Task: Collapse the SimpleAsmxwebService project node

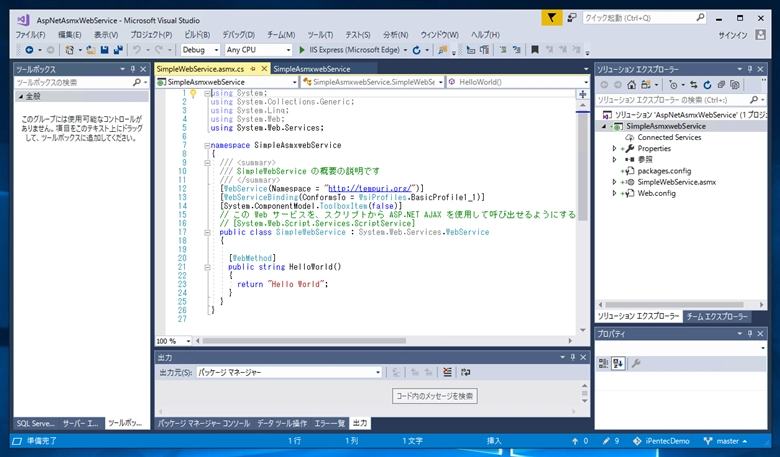Action: [604, 126]
